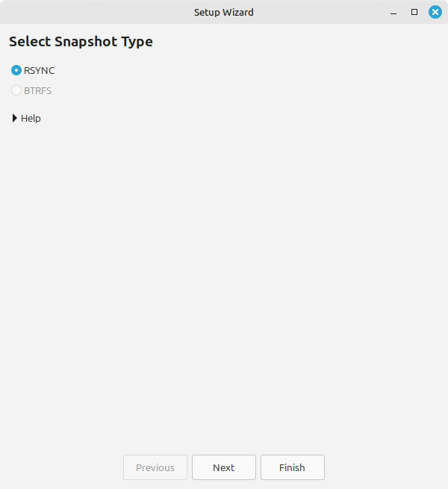Select the RSYNC radio button
Screen dimensions: 448x489
[16, 71]
